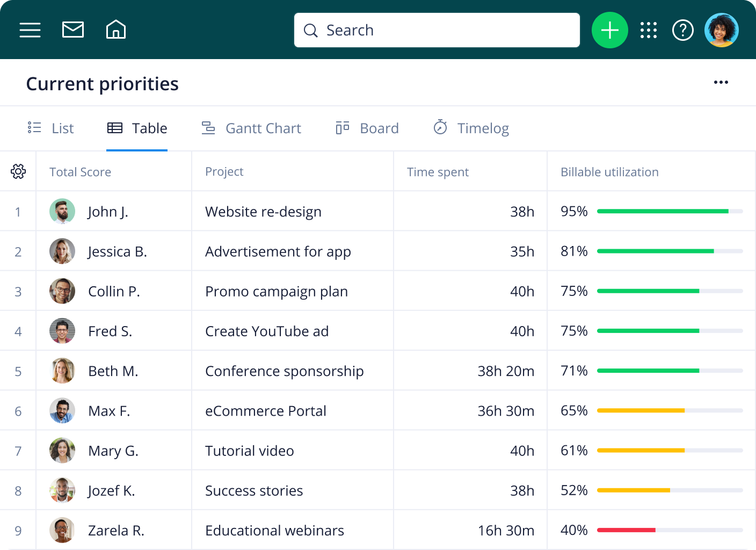Screen dimensions: 756x550
Task: Open the Board view tab
Action: pos(367,128)
